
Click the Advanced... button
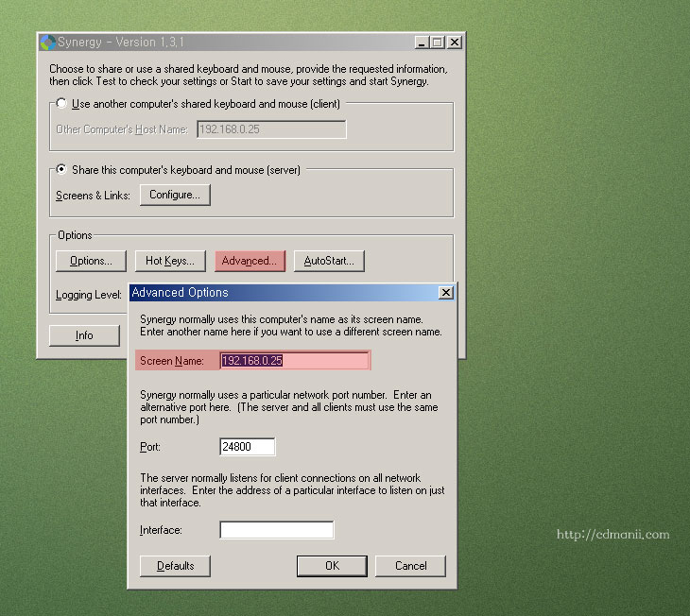(250, 261)
